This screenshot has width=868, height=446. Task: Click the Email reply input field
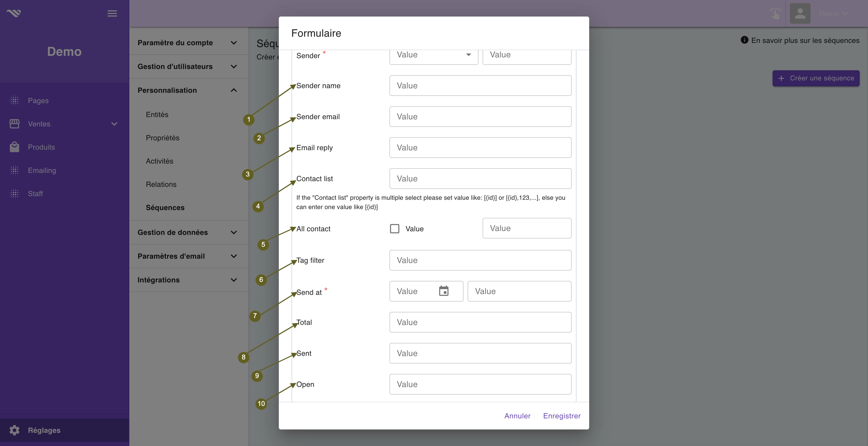click(480, 148)
